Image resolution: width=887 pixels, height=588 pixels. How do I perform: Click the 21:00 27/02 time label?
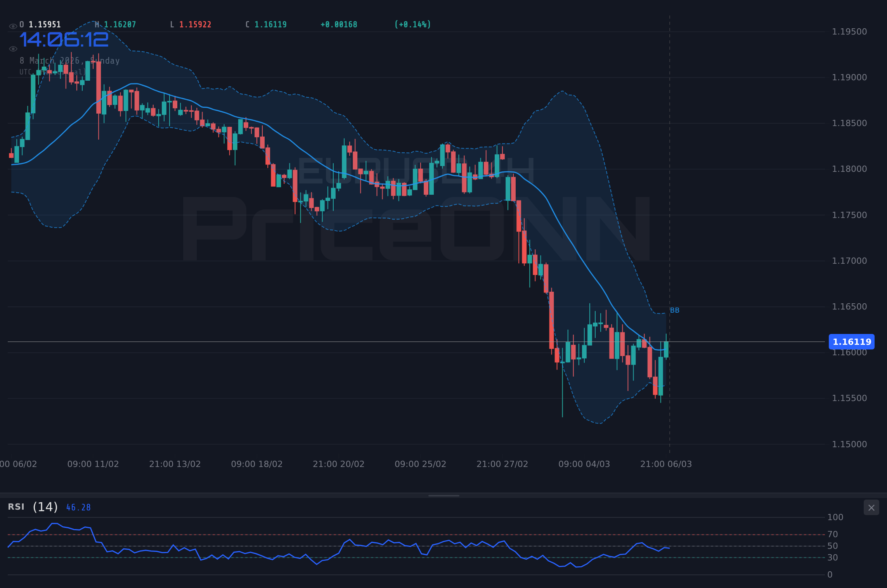point(502,464)
